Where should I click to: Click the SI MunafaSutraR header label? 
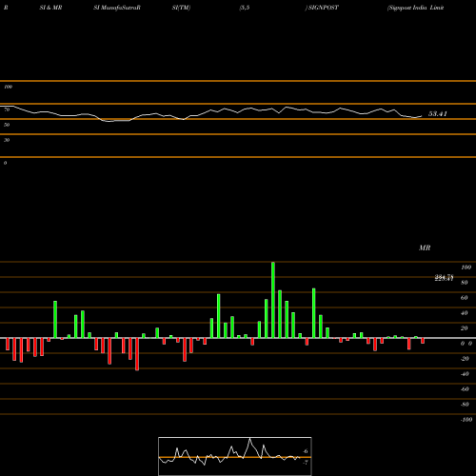point(117,8)
